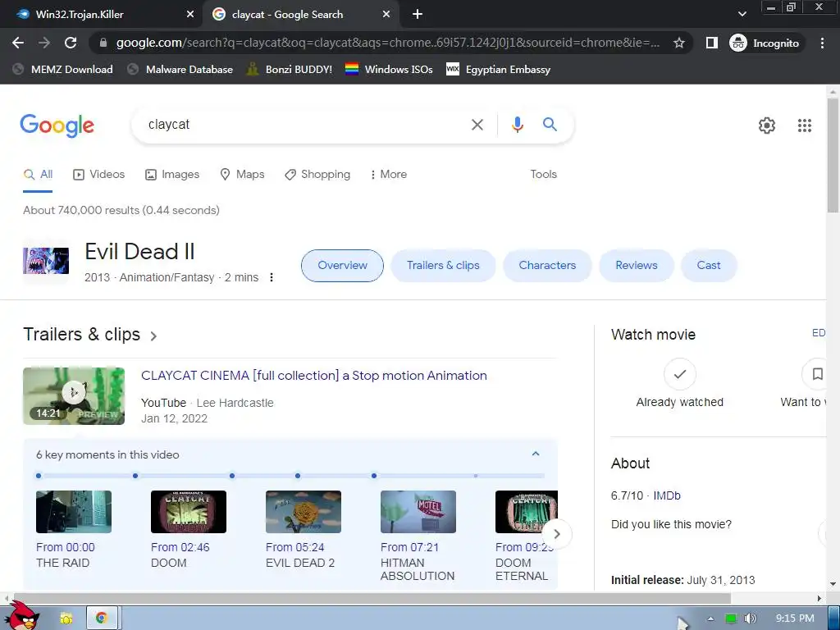The height and width of the screenshot is (630, 840).
Task: Expand the More search categories menu
Action: (388, 175)
